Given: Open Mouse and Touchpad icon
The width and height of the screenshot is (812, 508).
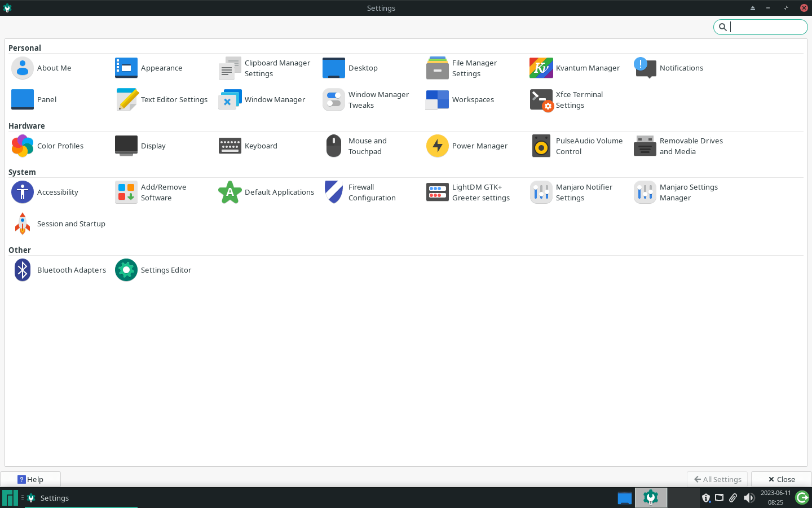Looking at the screenshot, I should pyautogui.click(x=334, y=146).
